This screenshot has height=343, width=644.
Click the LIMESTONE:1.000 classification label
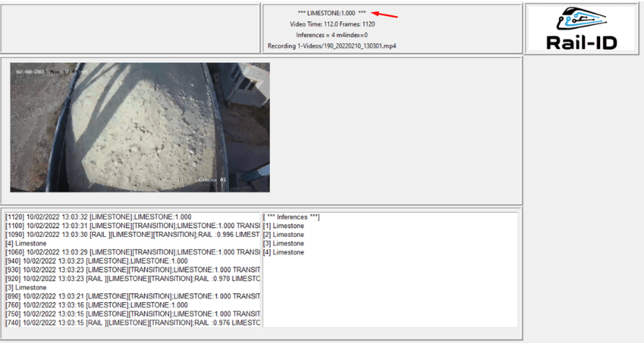coord(332,13)
